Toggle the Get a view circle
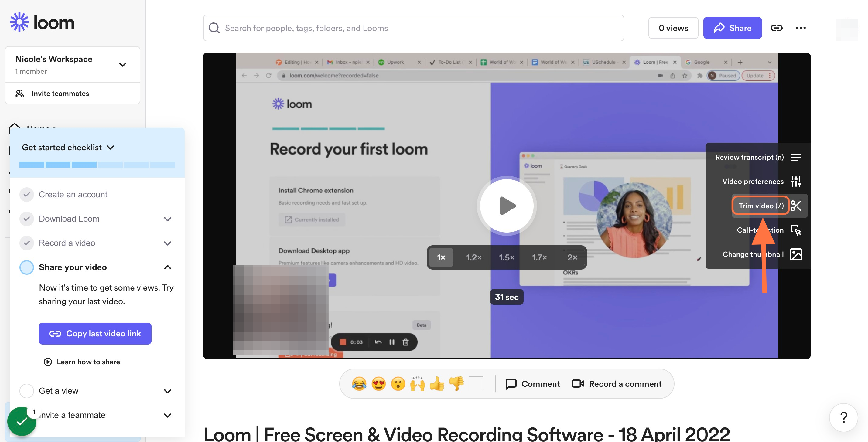Image resolution: width=868 pixels, height=442 pixels. pos(27,391)
